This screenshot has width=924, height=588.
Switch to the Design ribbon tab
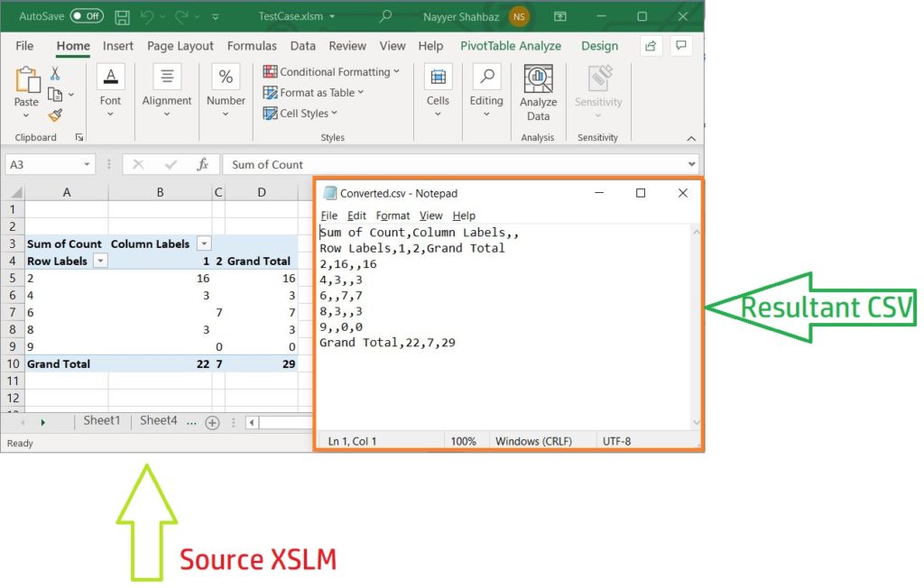tap(598, 46)
